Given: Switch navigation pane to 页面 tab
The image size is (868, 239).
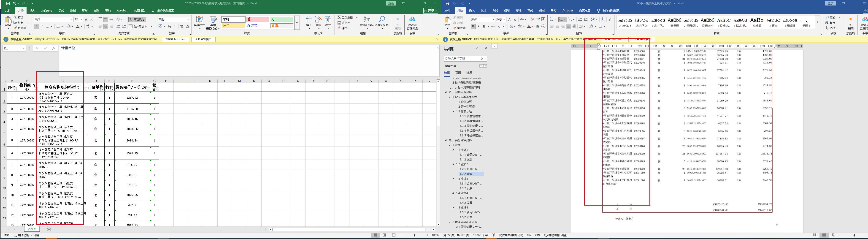Looking at the screenshot, I should 458,73.
